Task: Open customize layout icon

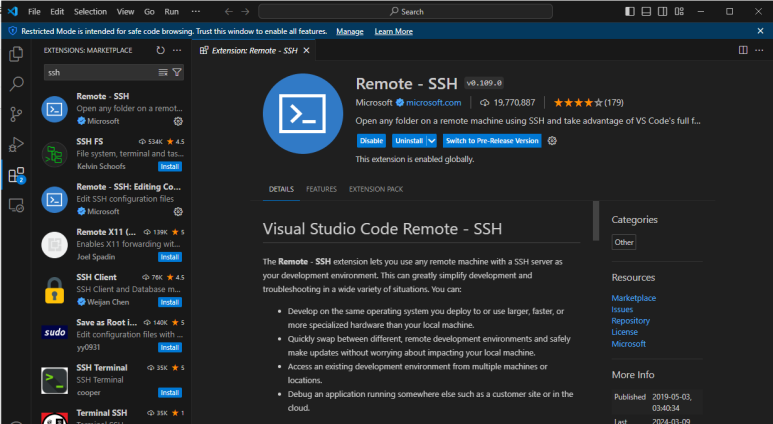Action: click(x=679, y=11)
